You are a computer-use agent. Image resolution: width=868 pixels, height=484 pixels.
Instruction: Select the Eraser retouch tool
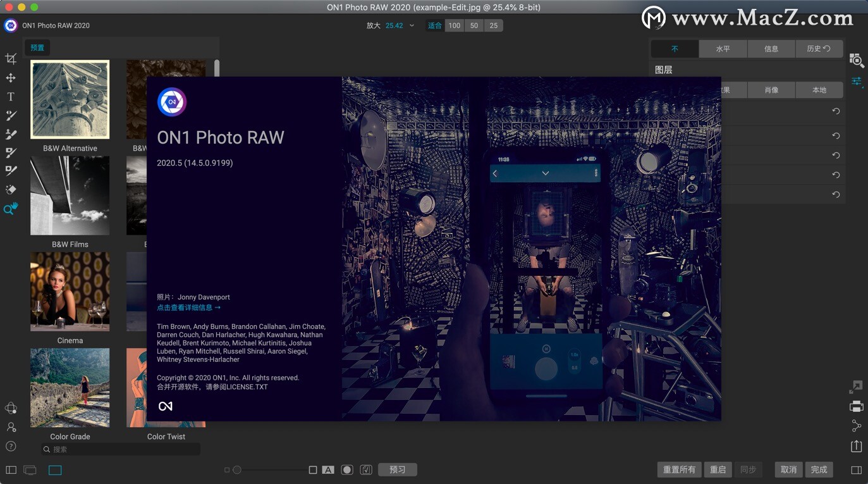(x=11, y=189)
